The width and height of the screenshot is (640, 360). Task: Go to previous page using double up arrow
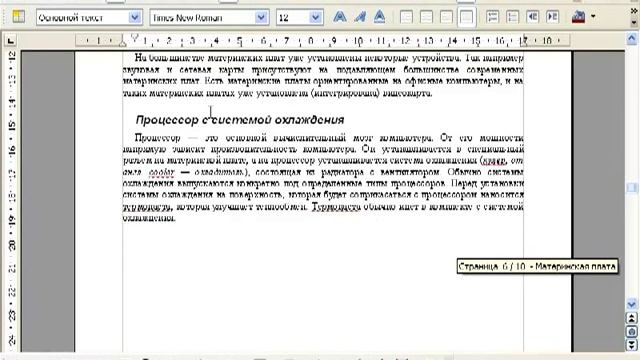(631, 318)
